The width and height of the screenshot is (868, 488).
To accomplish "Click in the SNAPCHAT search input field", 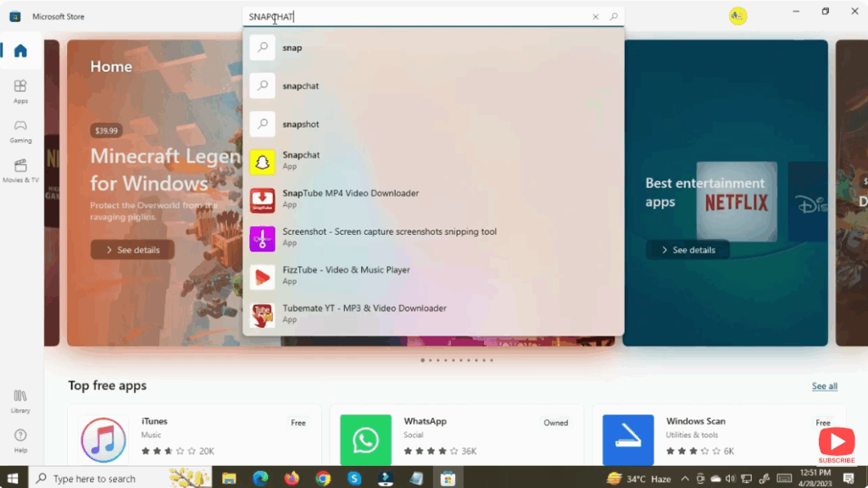I will [415, 17].
